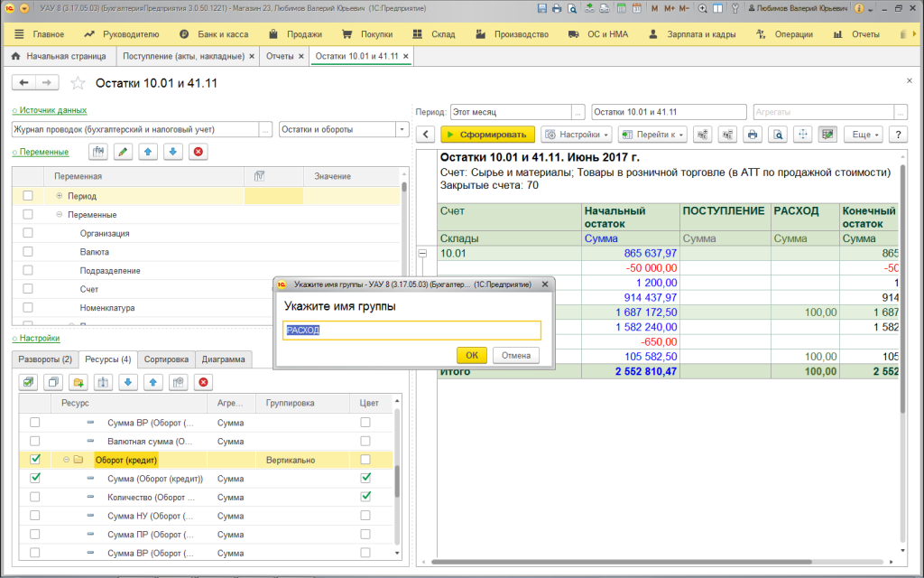The width and height of the screenshot is (924, 578).
Task: Click the report print icon in report toolbar
Action: [x=753, y=135]
